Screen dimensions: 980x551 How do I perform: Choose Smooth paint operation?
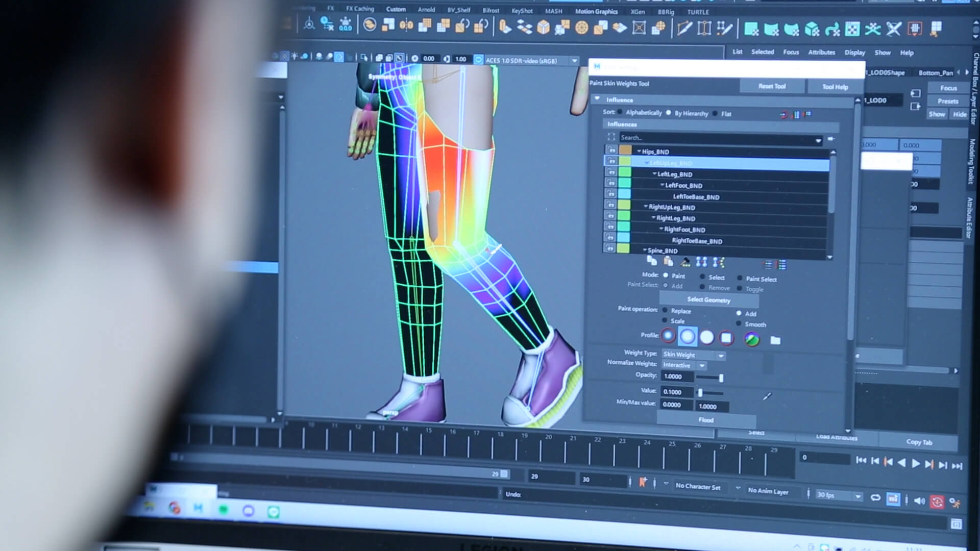[739, 323]
